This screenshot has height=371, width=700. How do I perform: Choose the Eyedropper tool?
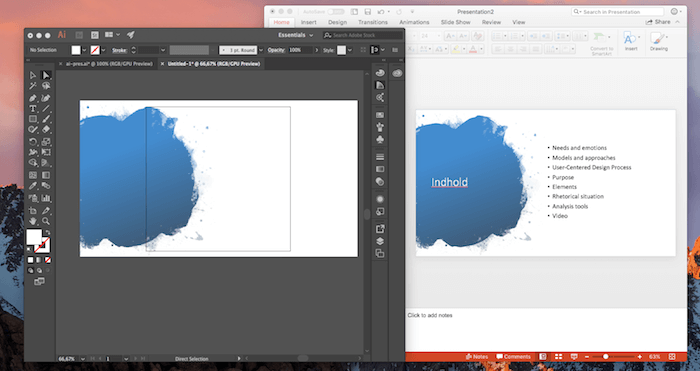tap(33, 186)
